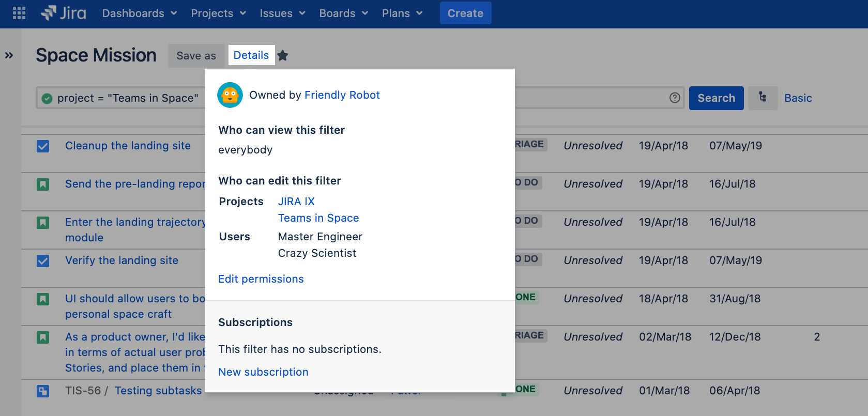The height and width of the screenshot is (416, 868).
Task: Star the Space Mission filter
Action: 283,55
